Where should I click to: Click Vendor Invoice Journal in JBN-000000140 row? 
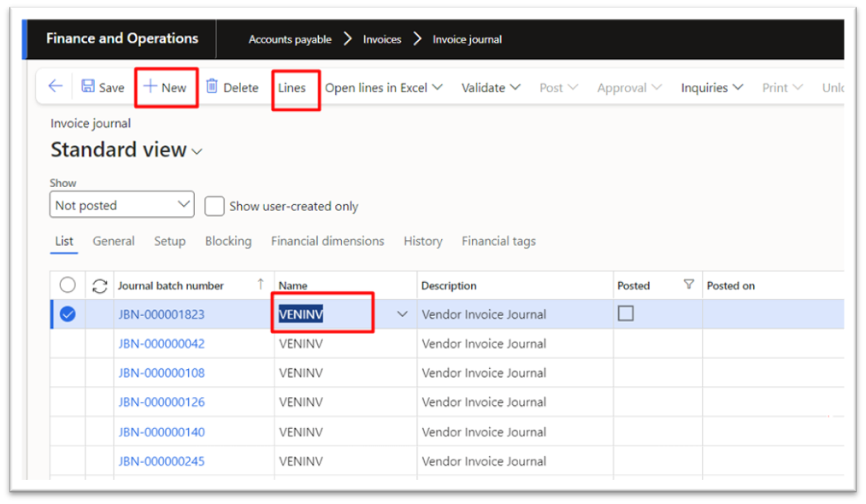[484, 431]
